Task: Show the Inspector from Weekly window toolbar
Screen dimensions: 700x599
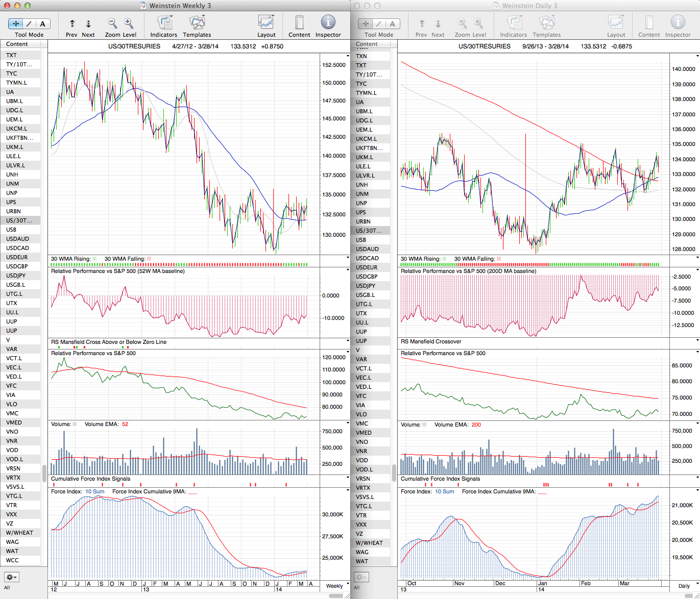Action: [x=328, y=23]
